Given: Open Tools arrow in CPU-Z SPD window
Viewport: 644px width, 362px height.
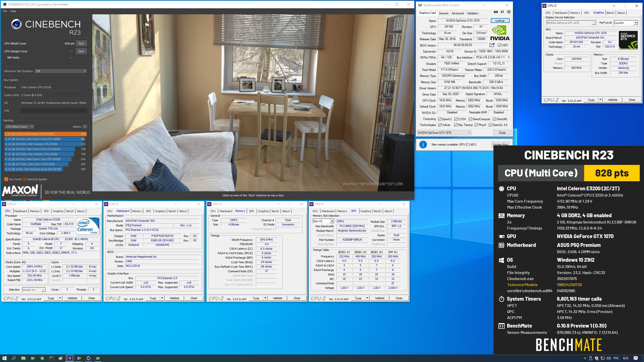Looking at the screenshot, I should pos(367,298).
